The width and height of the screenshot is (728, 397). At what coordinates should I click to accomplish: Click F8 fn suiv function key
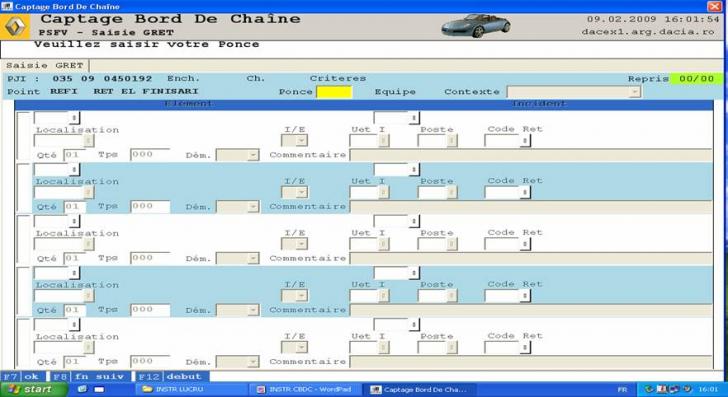pyautogui.click(x=88, y=377)
